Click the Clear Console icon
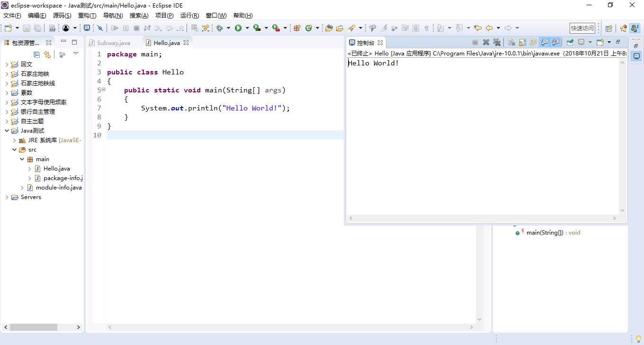The height and width of the screenshot is (345, 644). (511, 42)
